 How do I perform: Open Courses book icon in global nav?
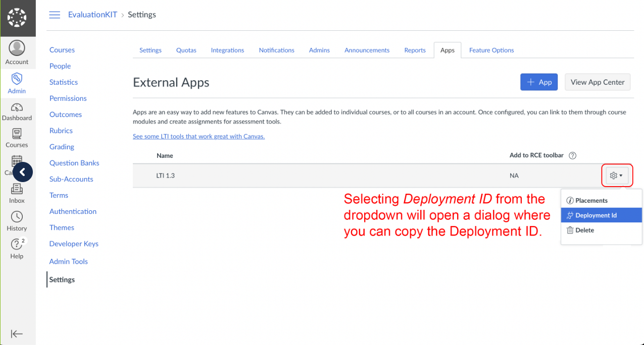tap(17, 134)
